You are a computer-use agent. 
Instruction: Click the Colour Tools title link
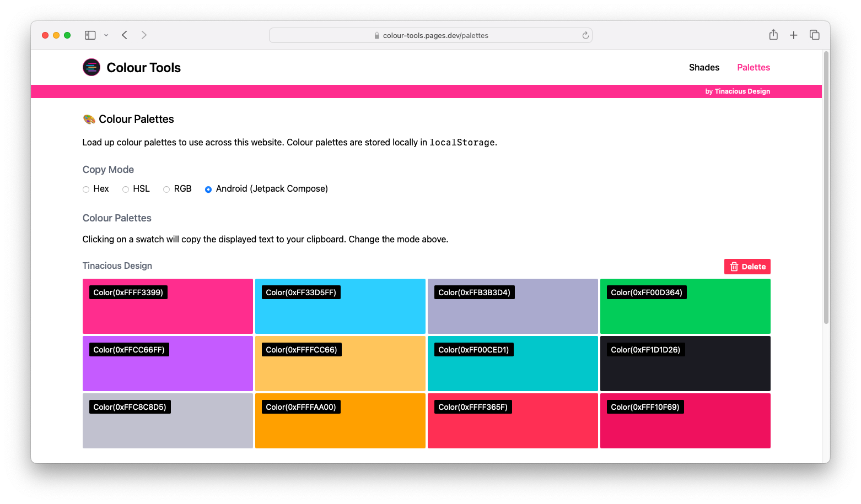click(x=144, y=67)
